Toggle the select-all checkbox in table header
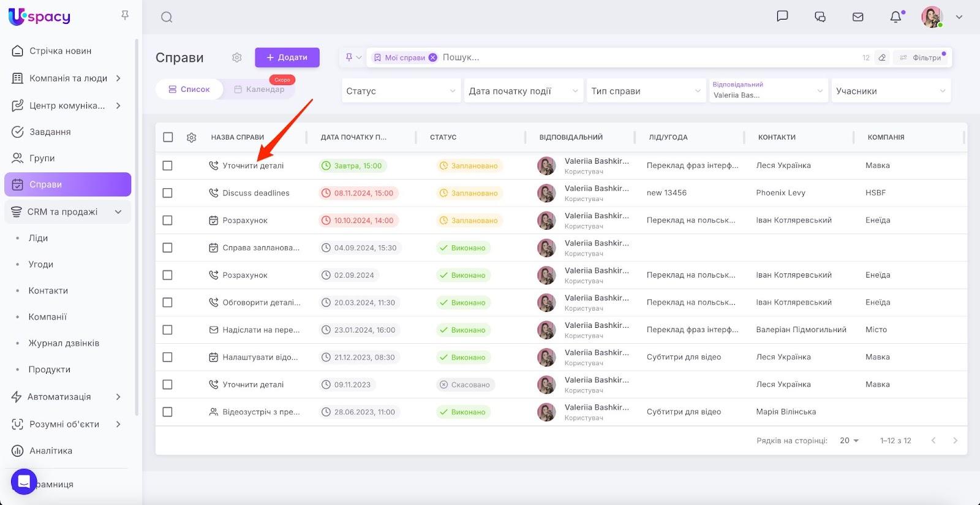Viewport: 980px width, 505px height. tap(168, 137)
